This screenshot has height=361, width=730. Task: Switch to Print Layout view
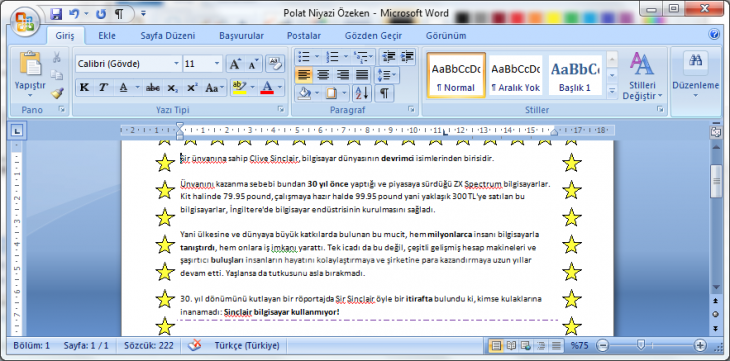coord(496,346)
